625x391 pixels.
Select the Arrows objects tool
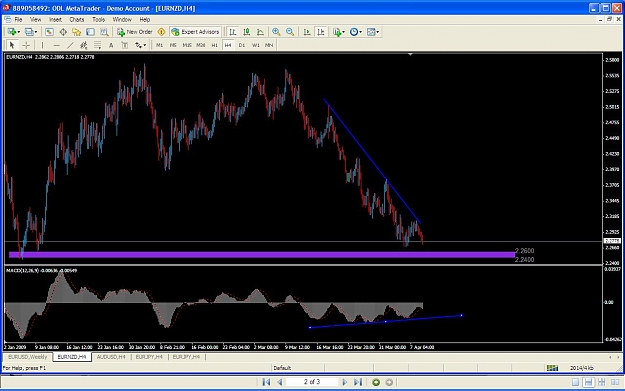pyautogui.click(x=138, y=45)
